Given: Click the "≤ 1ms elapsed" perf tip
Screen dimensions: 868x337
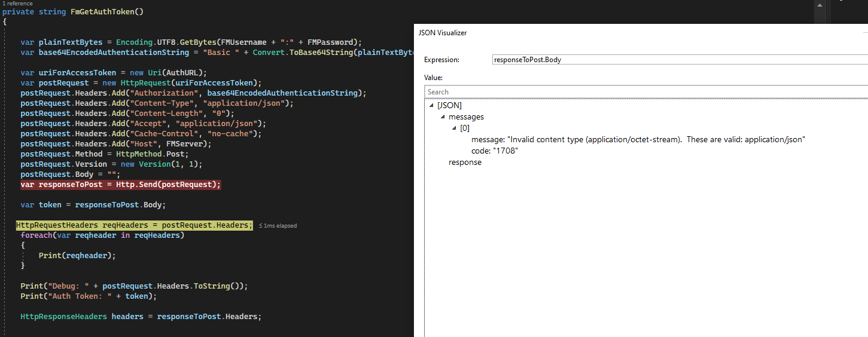Looking at the screenshot, I should [278, 226].
